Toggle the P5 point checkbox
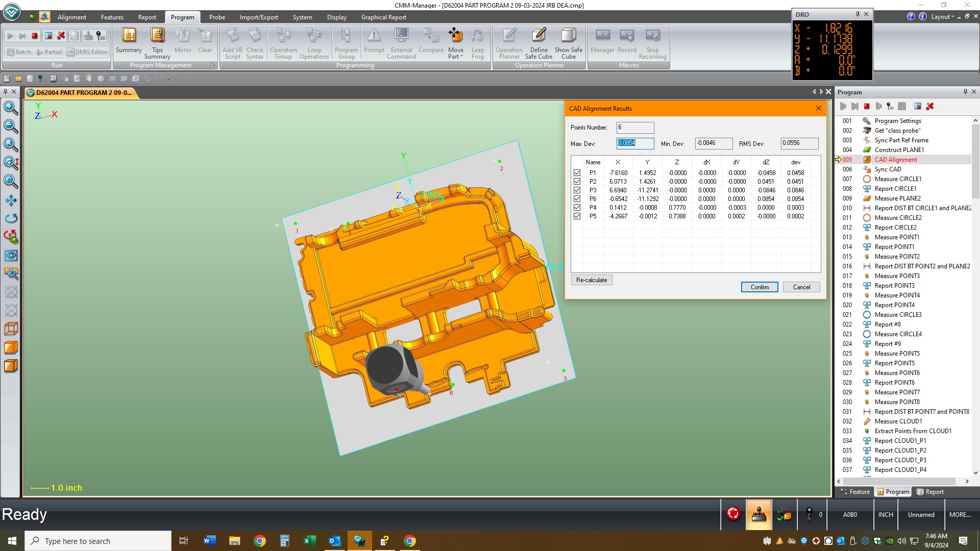The width and height of the screenshot is (980, 551). coord(577,216)
